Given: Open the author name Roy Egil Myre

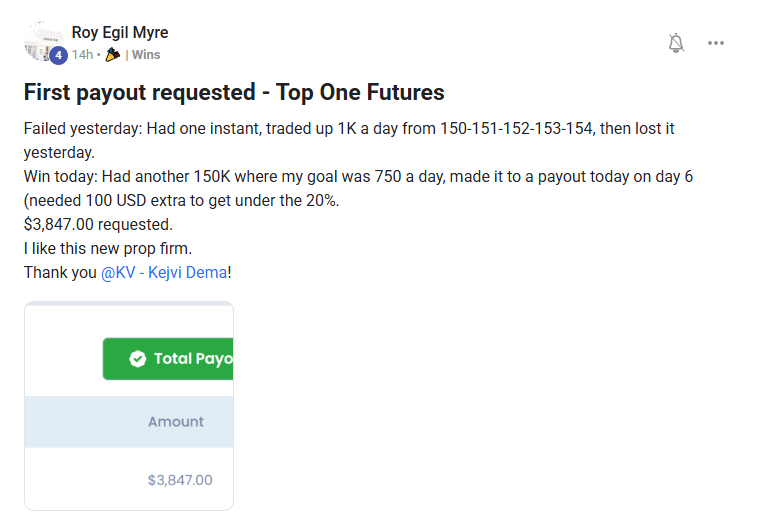Looking at the screenshot, I should pyautogui.click(x=120, y=32).
